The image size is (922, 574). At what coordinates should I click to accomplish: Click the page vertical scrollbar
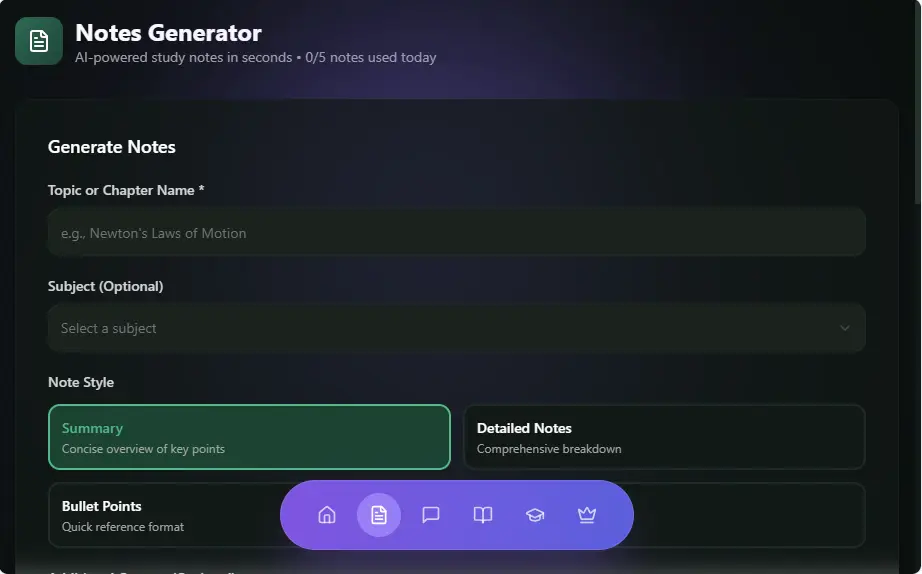[917, 103]
